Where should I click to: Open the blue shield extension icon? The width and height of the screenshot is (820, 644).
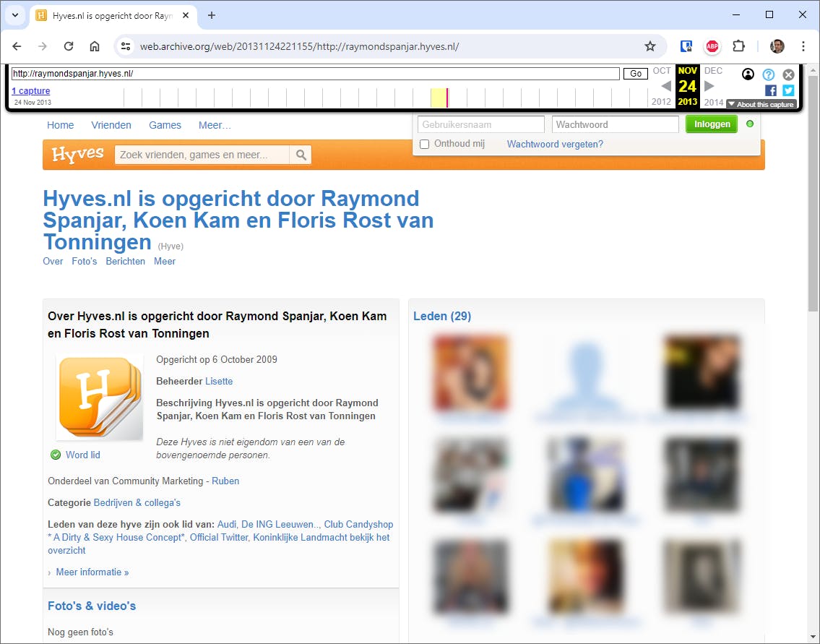(x=686, y=46)
